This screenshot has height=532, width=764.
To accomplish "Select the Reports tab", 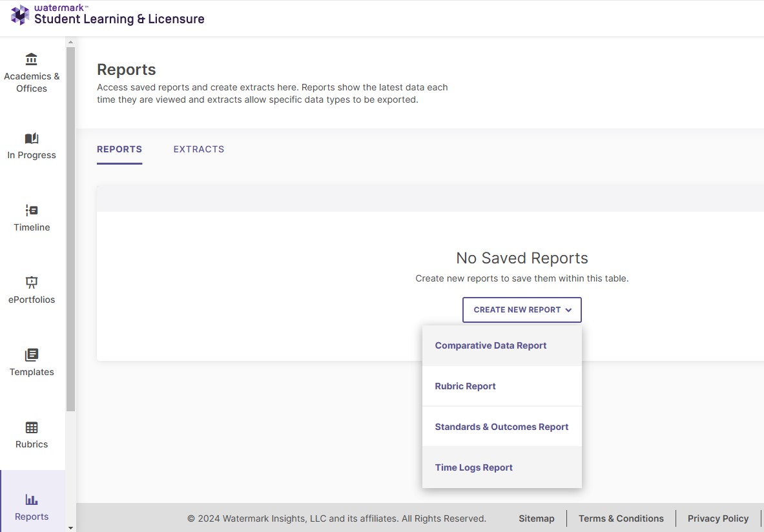I will (x=119, y=149).
